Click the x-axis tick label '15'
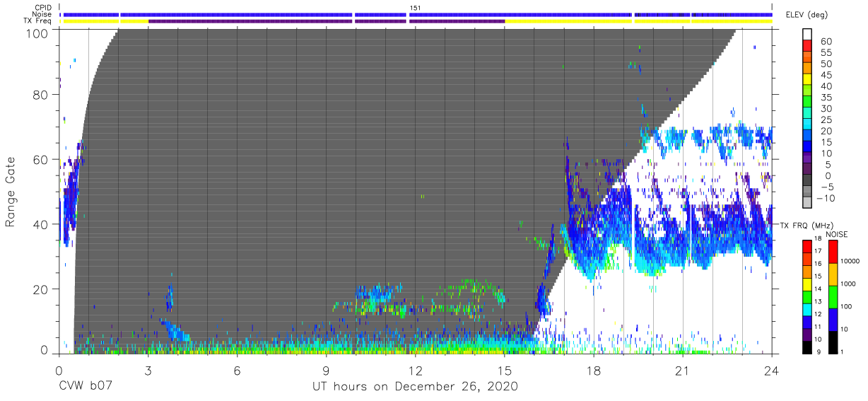Viewport: 868px width, 401px height. click(505, 370)
